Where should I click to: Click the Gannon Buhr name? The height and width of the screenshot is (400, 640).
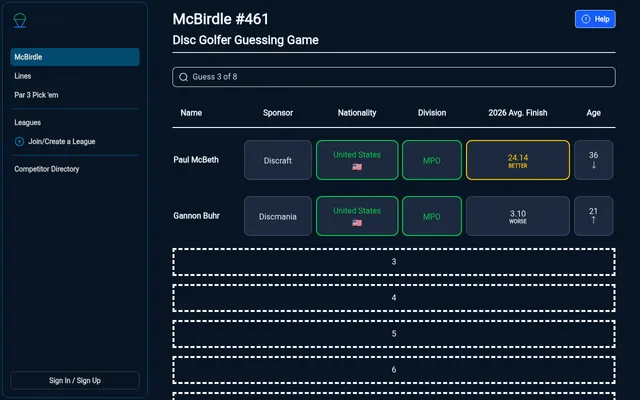click(196, 216)
